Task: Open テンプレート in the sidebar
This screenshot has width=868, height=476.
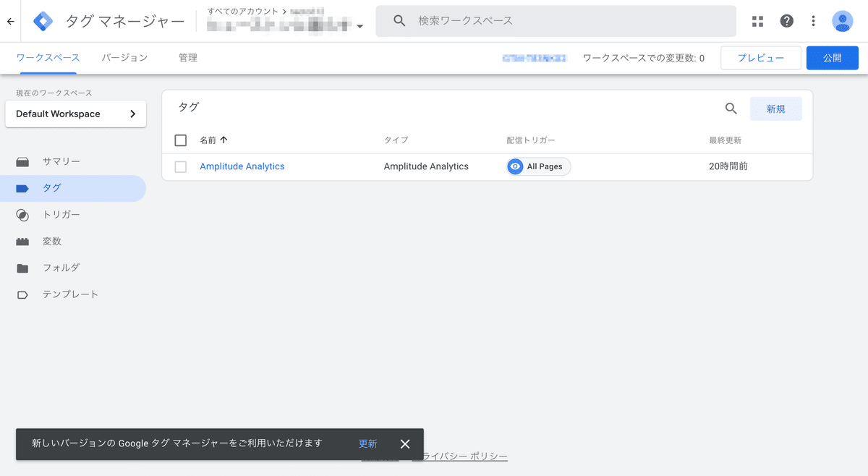Action: coord(72,294)
